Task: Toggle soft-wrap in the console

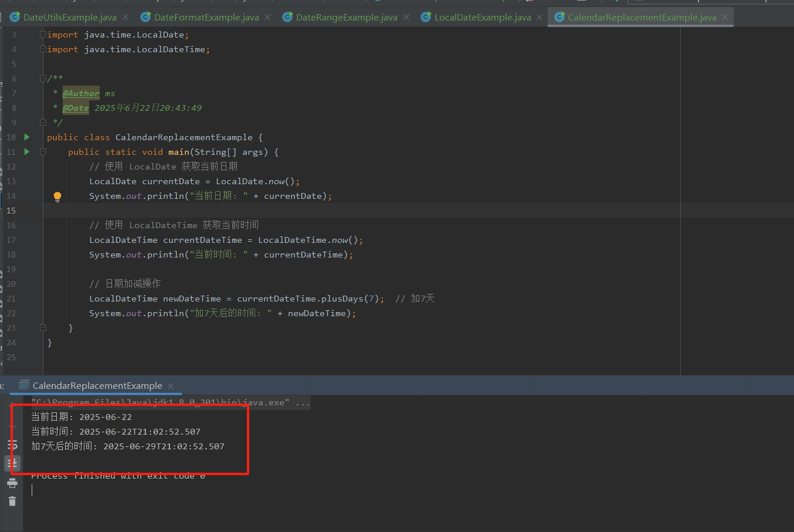Action: click(12, 445)
